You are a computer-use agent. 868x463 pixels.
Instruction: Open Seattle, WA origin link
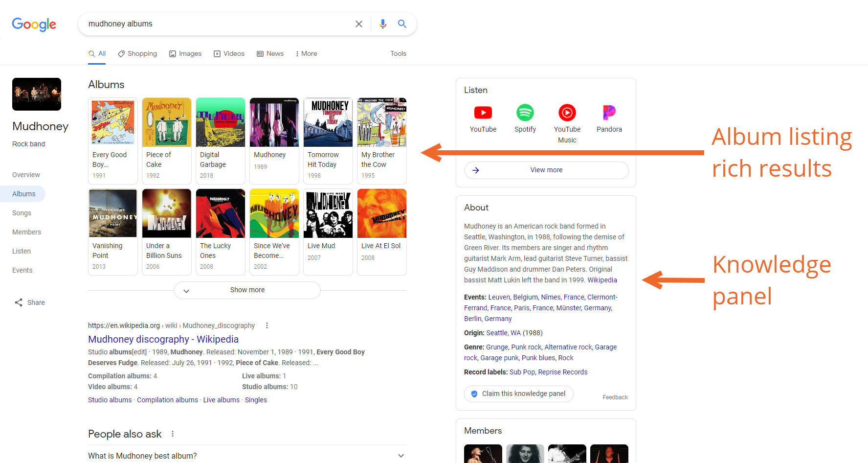[503, 333]
